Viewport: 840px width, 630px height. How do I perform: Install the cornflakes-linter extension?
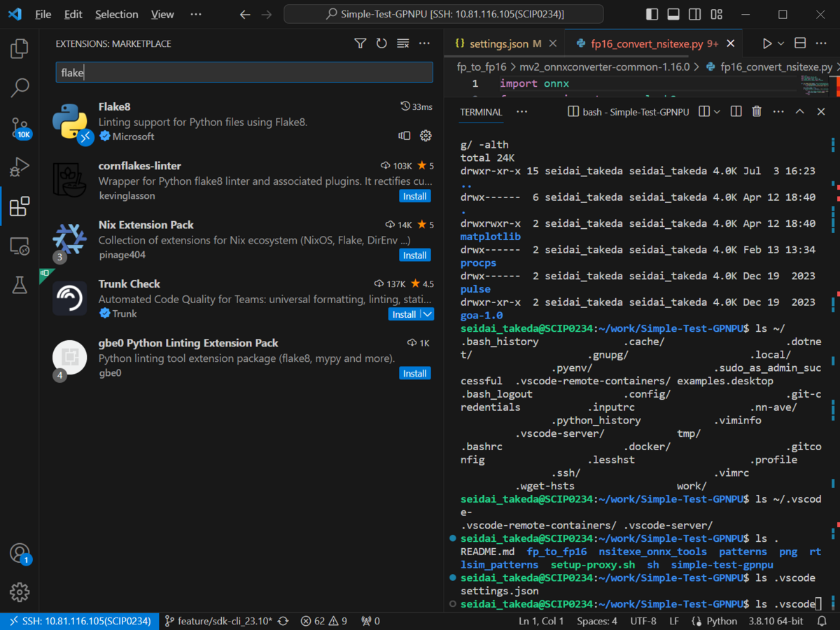415,196
